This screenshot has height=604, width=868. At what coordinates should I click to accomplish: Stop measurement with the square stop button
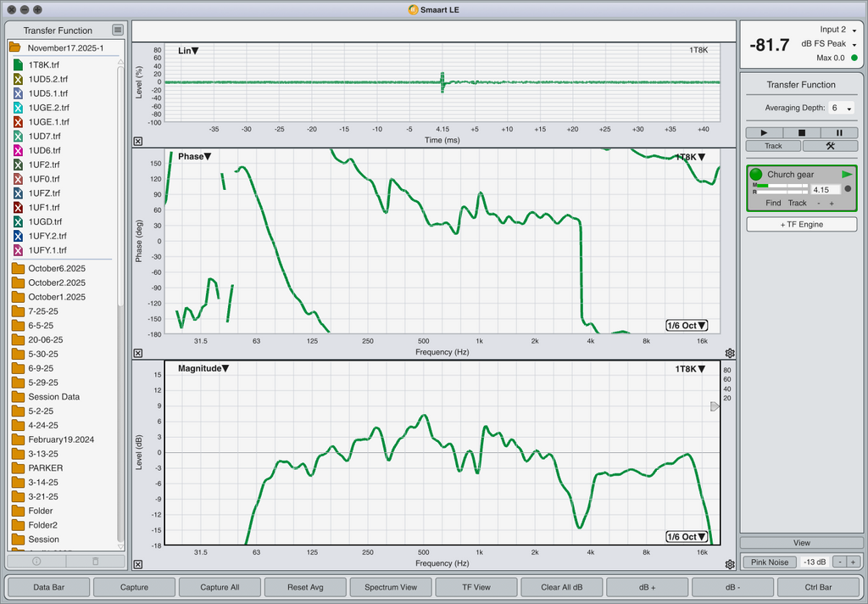(802, 133)
